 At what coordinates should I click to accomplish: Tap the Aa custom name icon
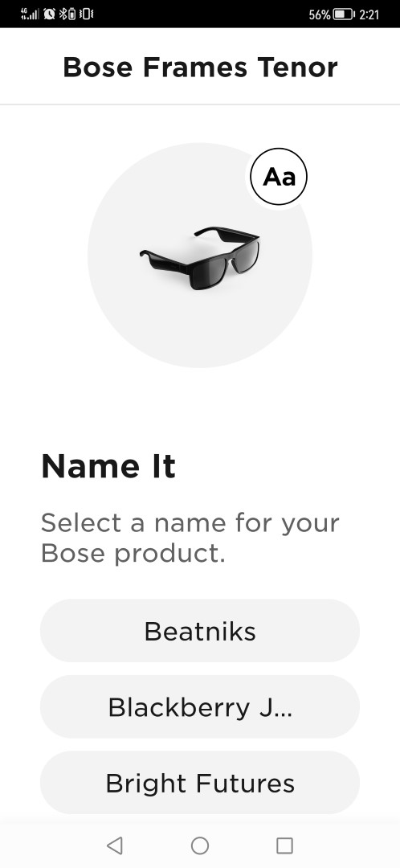coord(278,177)
